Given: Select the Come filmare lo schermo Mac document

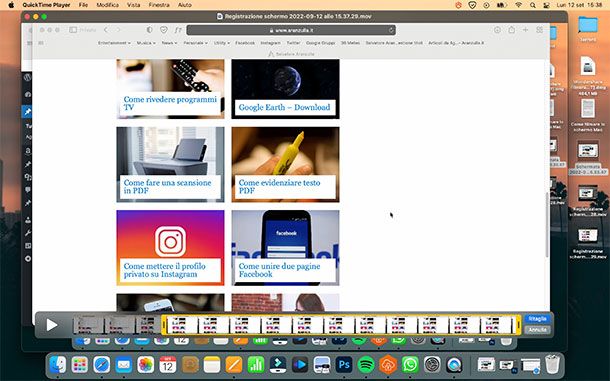Looking at the screenshot, I should click(588, 109).
